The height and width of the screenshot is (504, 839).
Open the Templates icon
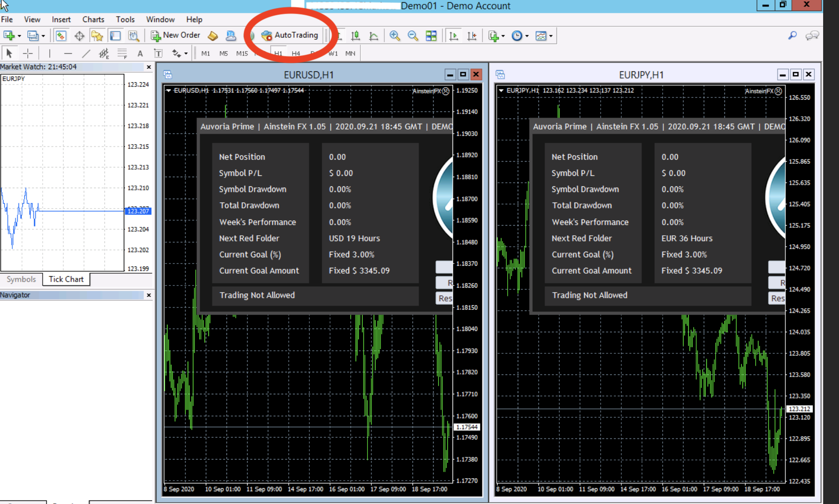click(541, 36)
